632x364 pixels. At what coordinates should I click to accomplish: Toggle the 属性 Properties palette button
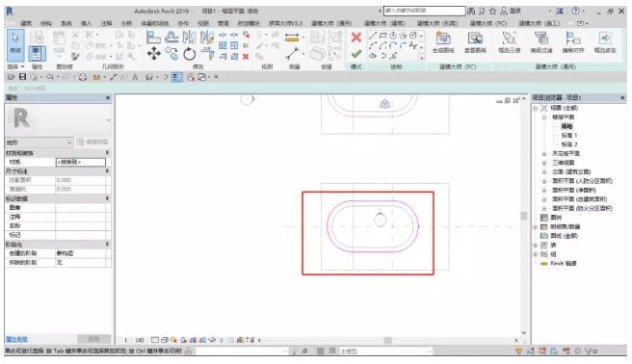tap(37, 54)
